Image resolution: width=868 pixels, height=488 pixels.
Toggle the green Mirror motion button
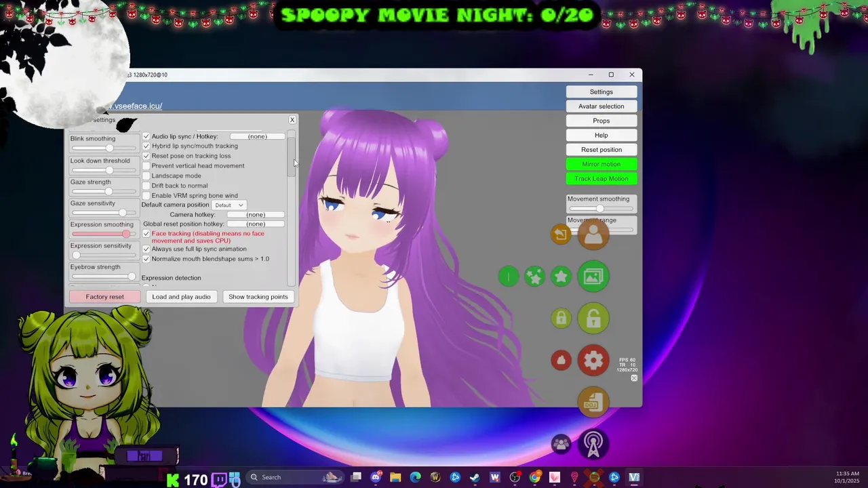601,164
